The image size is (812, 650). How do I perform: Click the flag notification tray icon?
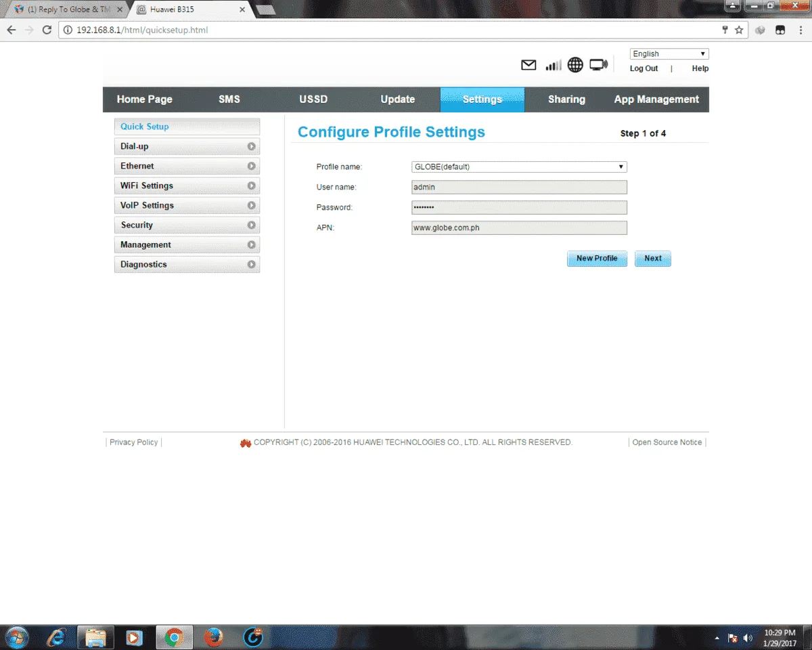732,638
